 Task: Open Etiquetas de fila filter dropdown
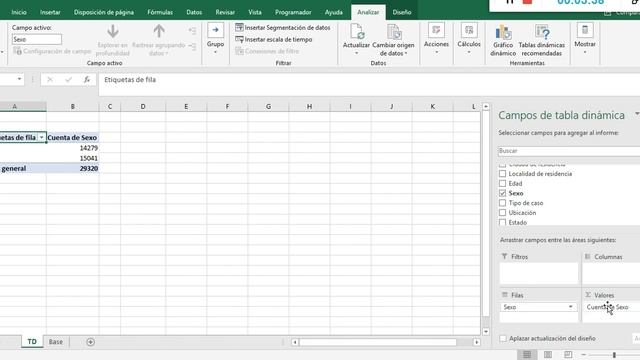(x=41, y=138)
